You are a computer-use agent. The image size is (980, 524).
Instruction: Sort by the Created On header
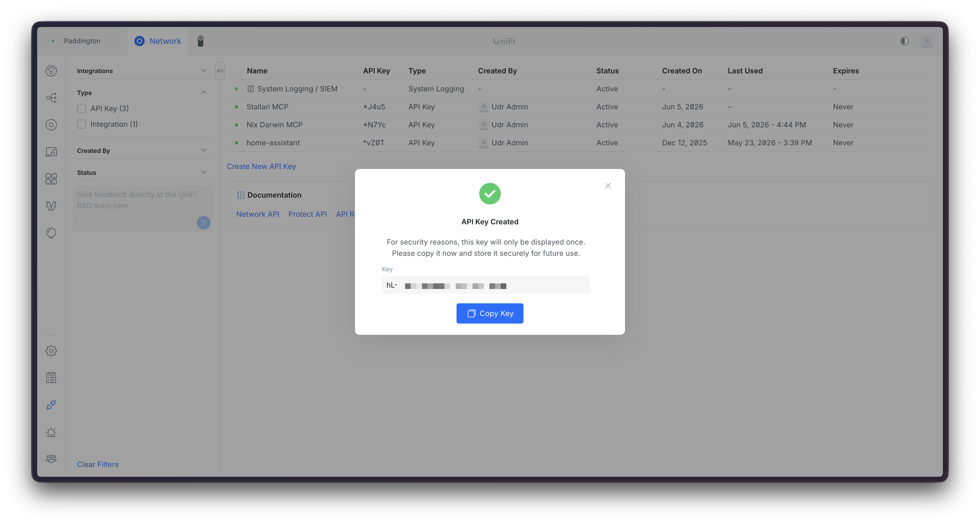coord(682,71)
